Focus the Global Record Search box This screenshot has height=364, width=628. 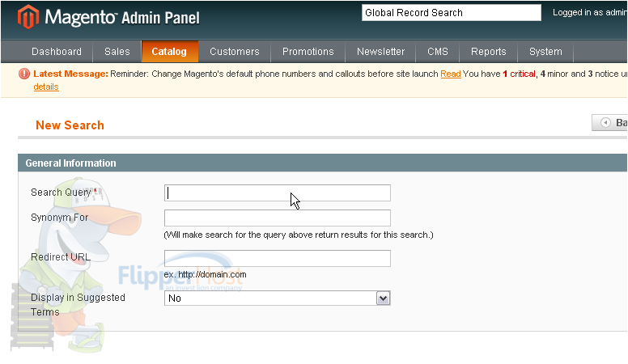click(452, 13)
